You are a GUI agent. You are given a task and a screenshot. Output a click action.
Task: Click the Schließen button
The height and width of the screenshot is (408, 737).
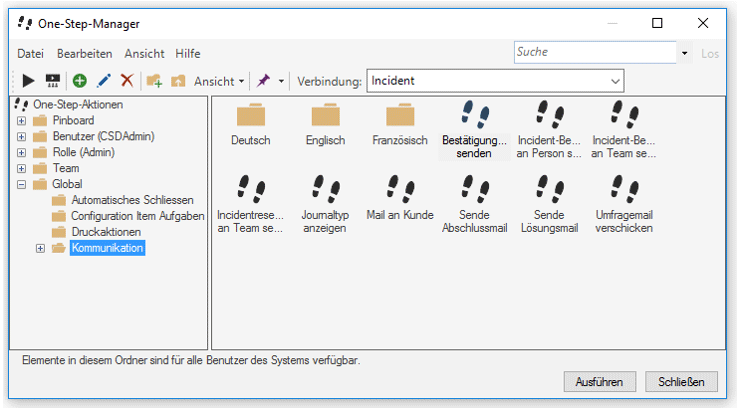(681, 382)
